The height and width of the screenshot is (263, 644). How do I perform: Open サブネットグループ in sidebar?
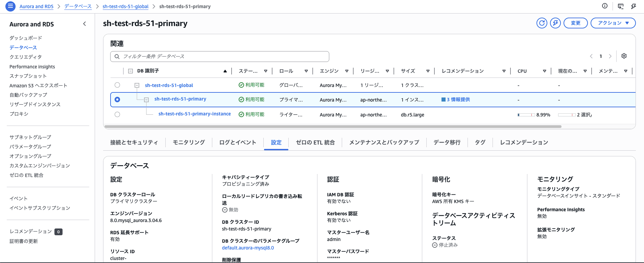click(x=30, y=137)
